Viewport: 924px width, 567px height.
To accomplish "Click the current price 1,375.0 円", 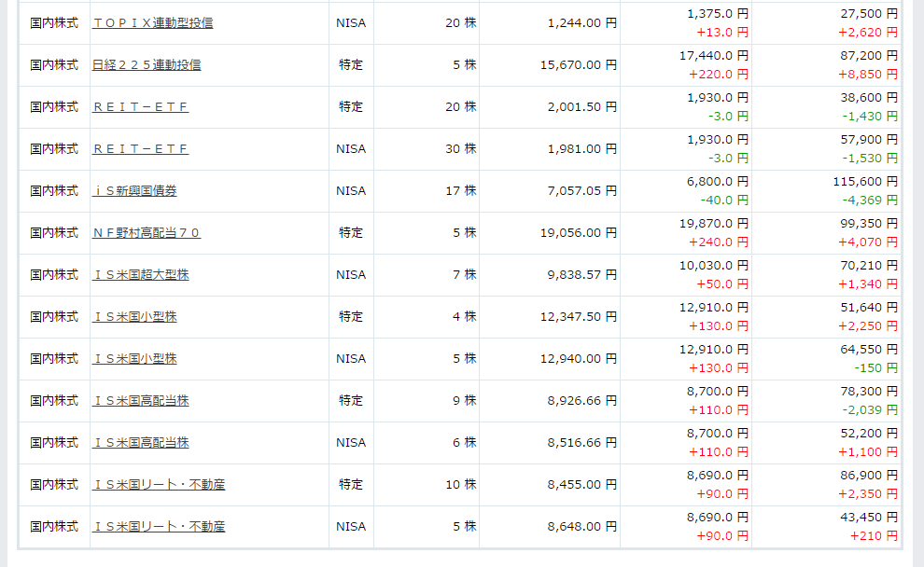I will pos(718,14).
